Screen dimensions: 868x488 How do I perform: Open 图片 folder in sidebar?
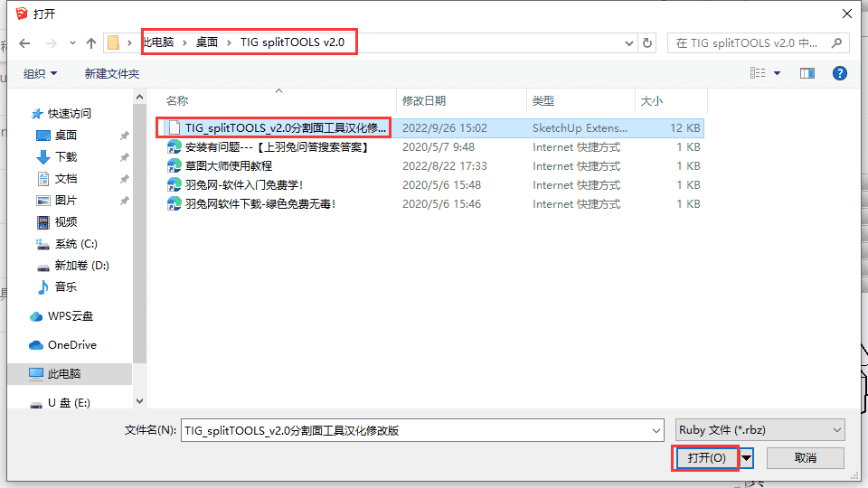pos(66,200)
